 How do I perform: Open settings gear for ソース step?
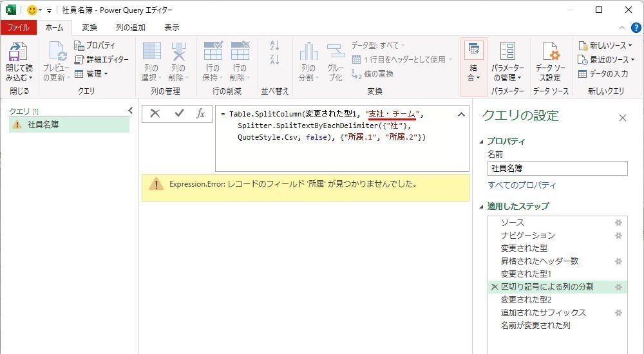(x=618, y=223)
